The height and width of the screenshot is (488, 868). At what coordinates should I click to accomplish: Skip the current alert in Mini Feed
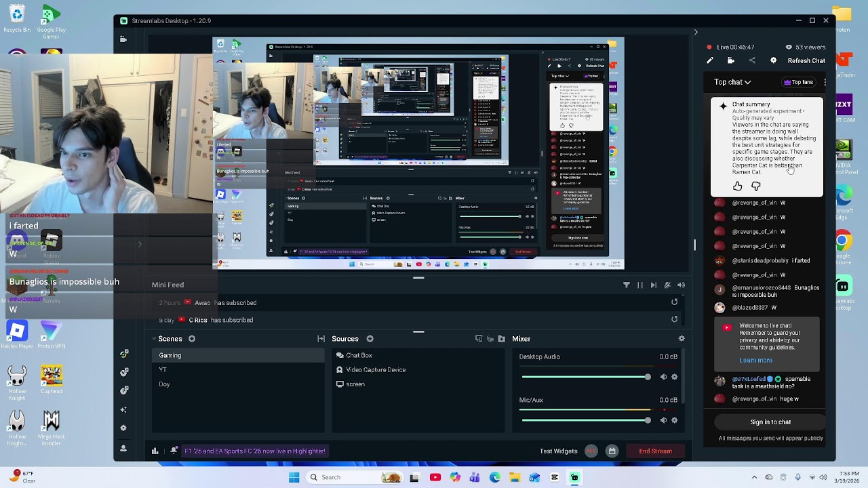[653, 285]
